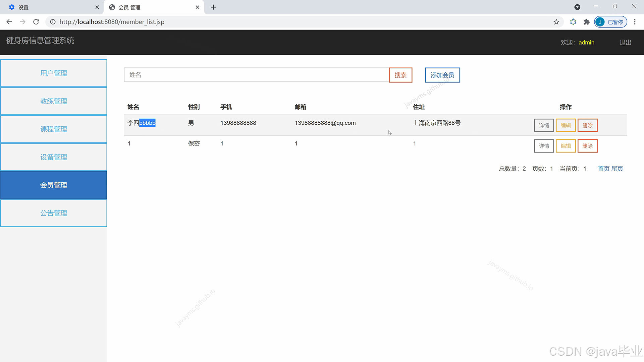This screenshot has height=362, width=644.
Task: View 详情 for member 李四bbbbb
Action: pyautogui.click(x=544, y=125)
